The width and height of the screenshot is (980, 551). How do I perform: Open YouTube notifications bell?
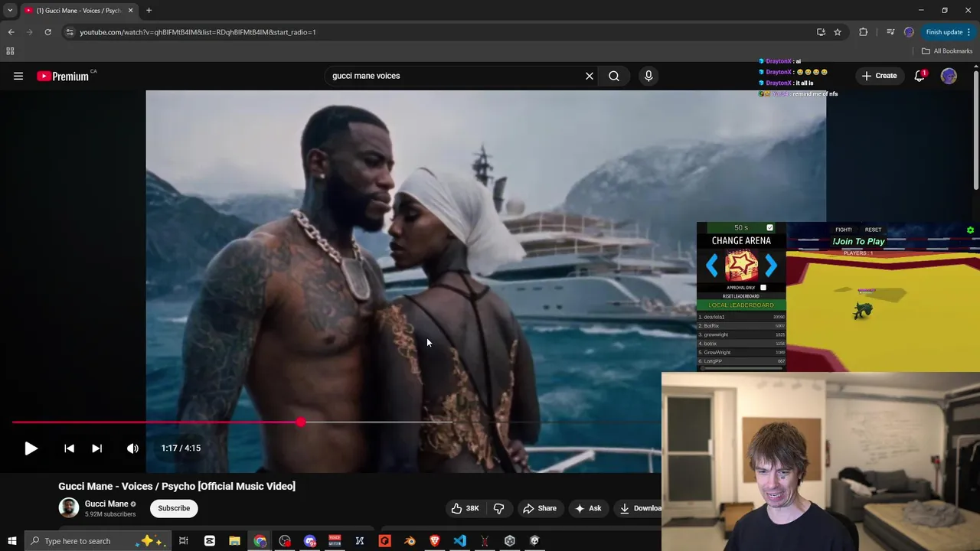click(920, 76)
